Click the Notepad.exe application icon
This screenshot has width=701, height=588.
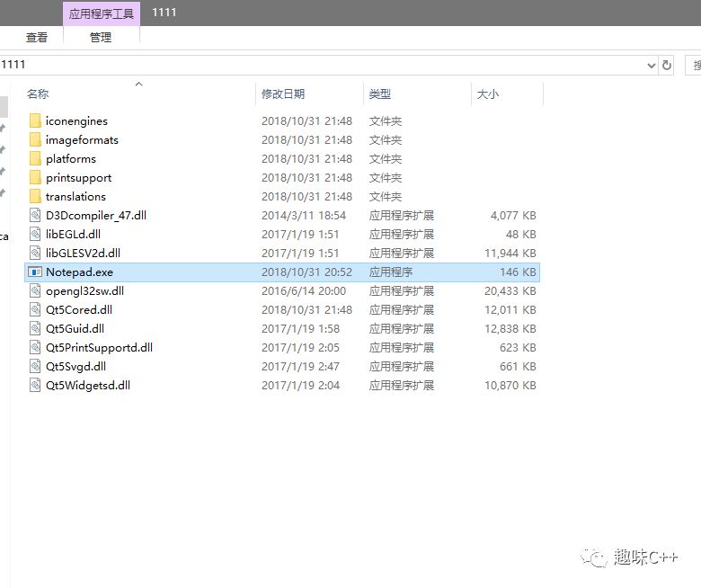point(35,272)
